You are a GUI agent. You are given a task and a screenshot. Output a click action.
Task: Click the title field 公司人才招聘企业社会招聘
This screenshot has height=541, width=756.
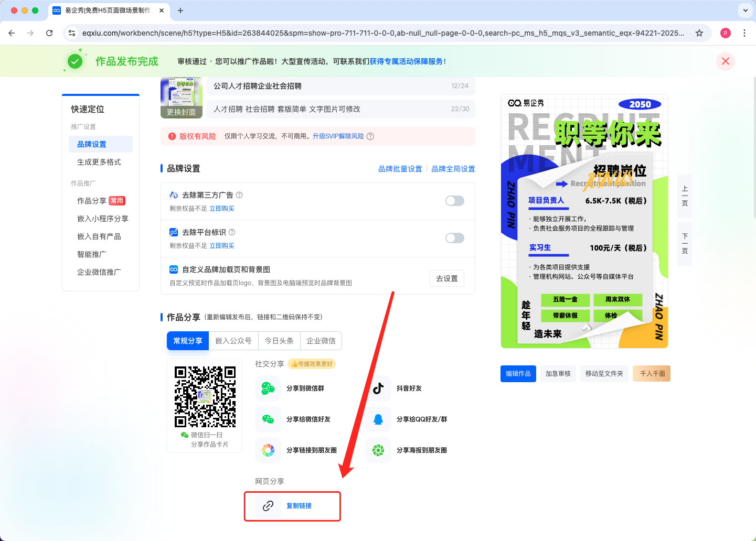(331, 86)
